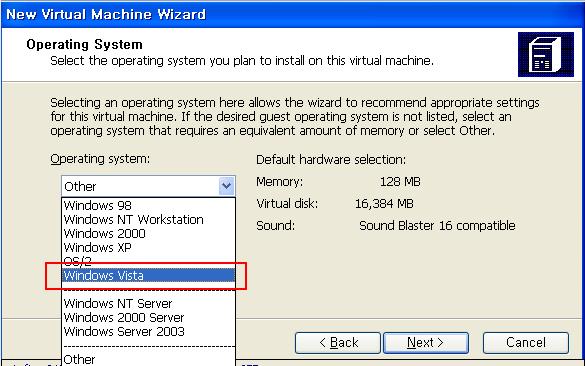Choose Windows 2000 Server entry
This screenshot has height=366, width=585.
point(148,317)
